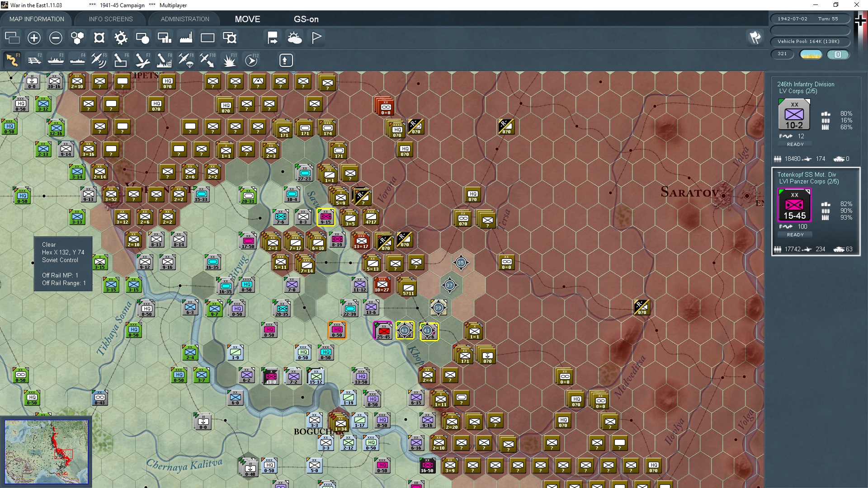Select the orange-outlined HQ 0-50 counter
Screen dimensions: 868x488
[x=337, y=330]
